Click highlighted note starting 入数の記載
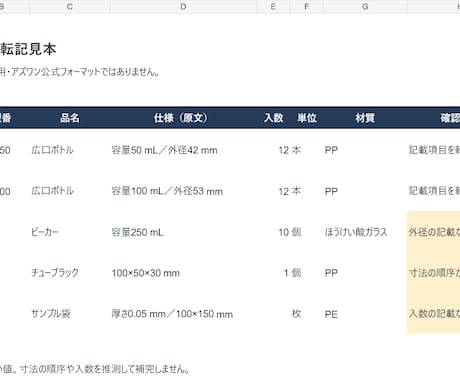The height and width of the screenshot is (380, 460). tap(434, 314)
